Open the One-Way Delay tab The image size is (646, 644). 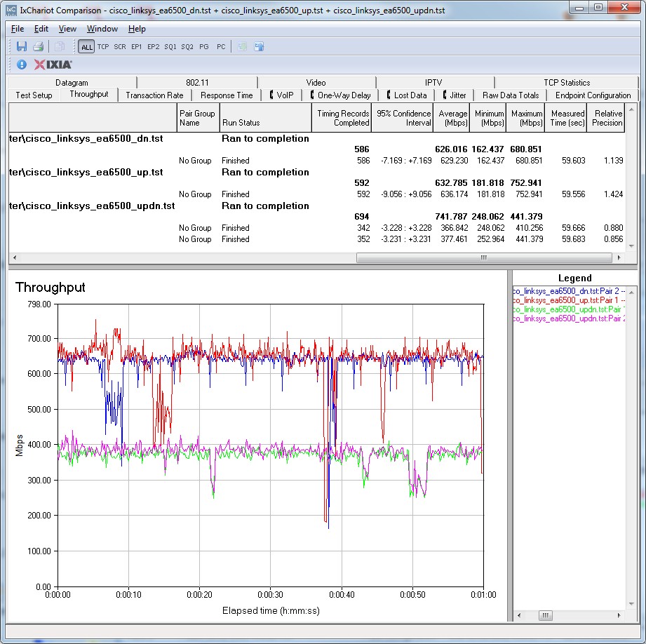coord(340,95)
